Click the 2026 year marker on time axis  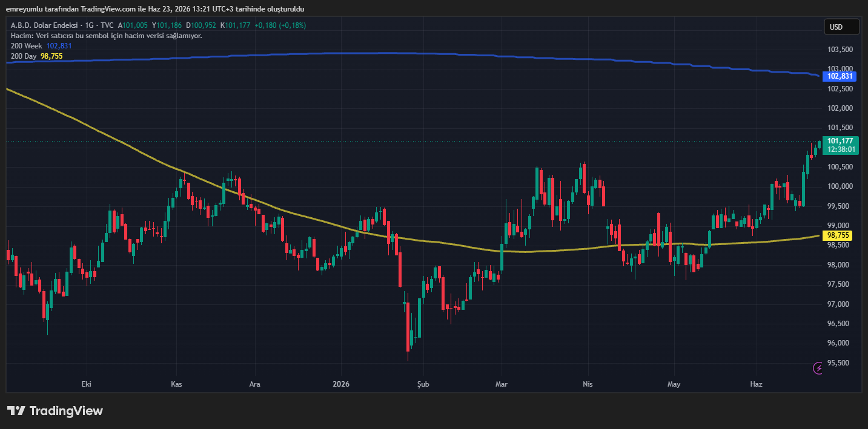pyautogui.click(x=341, y=384)
